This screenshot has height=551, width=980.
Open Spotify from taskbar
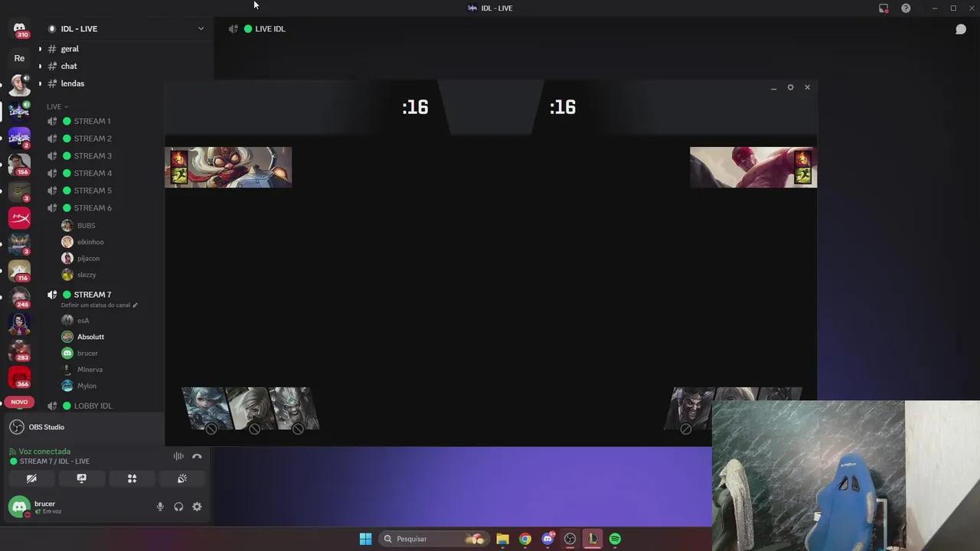coord(615,539)
